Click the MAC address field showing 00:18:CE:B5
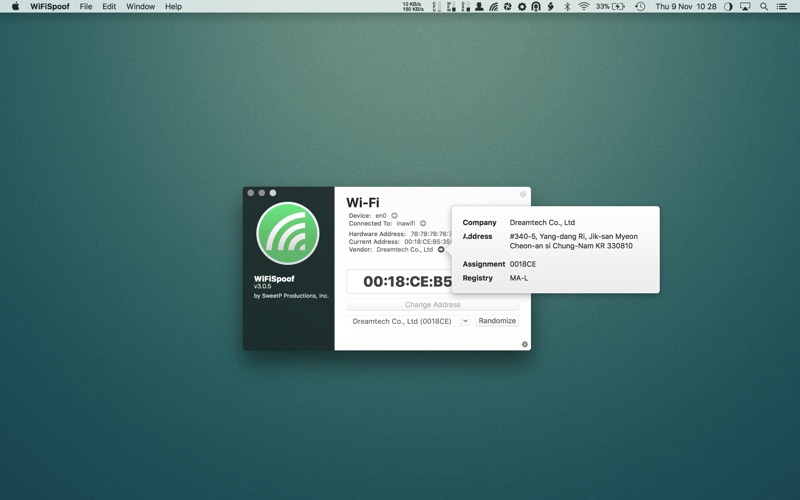Screen dimensions: 800x500 pyautogui.click(x=399, y=281)
